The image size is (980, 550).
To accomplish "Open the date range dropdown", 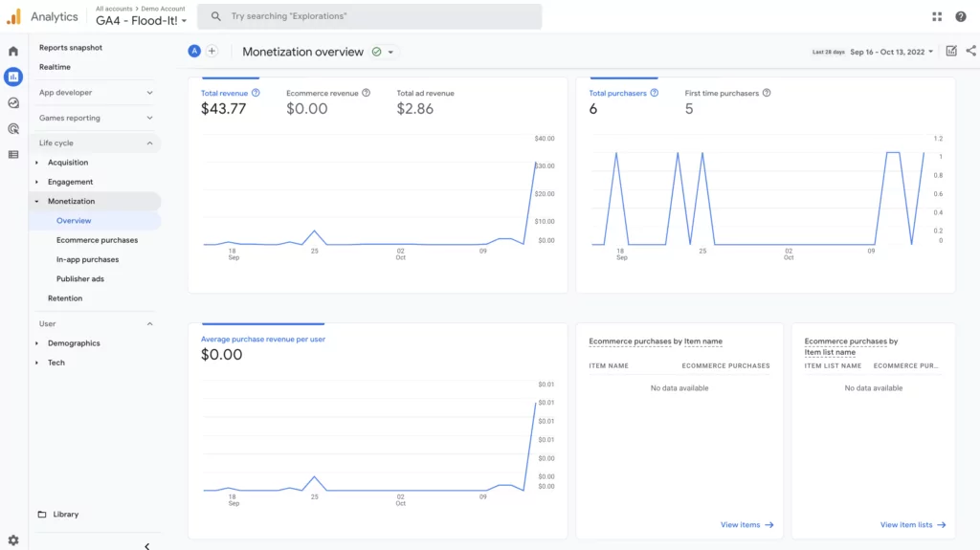I will (891, 52).
